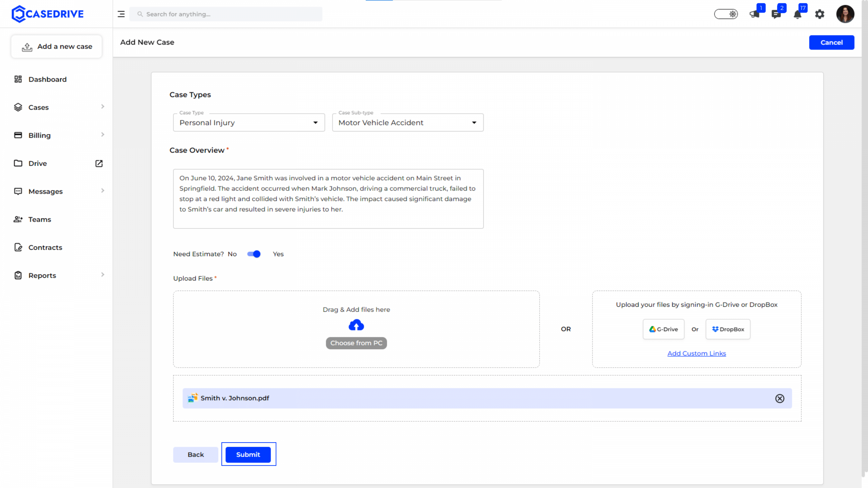Click the No label of Need Estimate
This screenshot has height=488, width=868.
point(232,254)
